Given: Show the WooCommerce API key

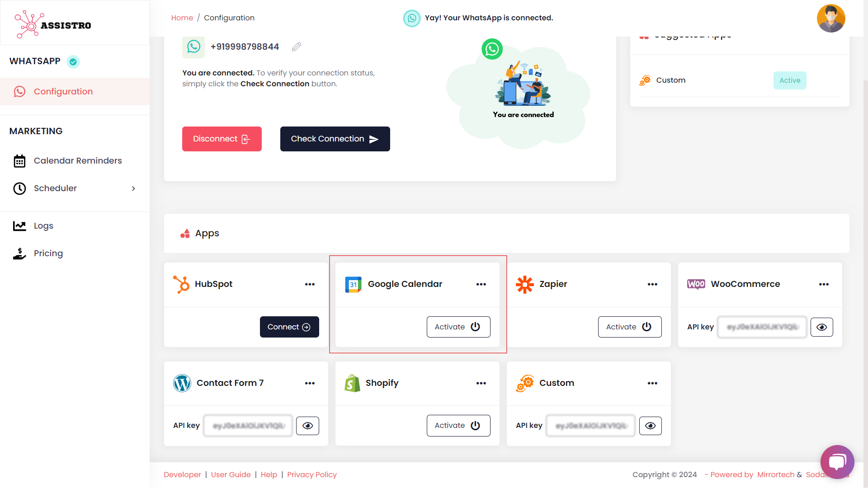Looking at the screenshot, I should [821, 327].
